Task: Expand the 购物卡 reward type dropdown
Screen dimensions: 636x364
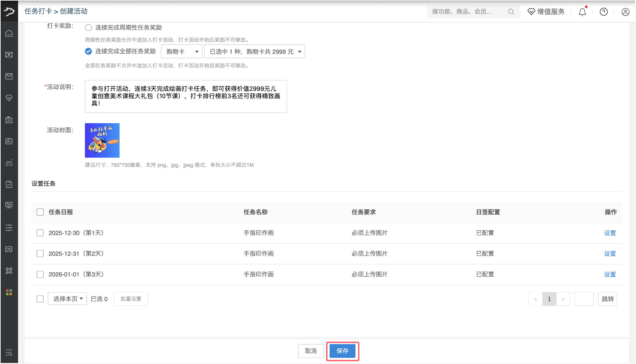Action: point(182,51)
